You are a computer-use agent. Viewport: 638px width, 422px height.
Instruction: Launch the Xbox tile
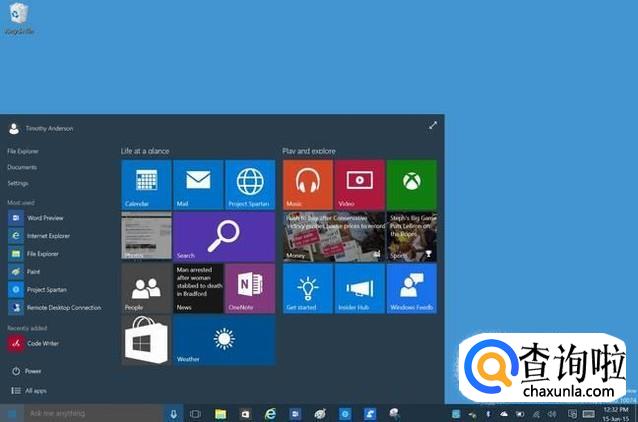click(x=411, y=184)
